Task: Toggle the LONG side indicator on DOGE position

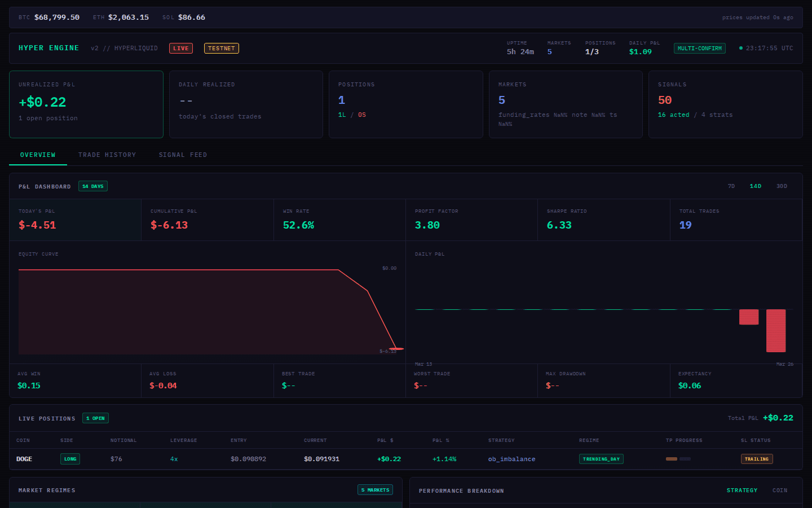Action: point(70,459)
